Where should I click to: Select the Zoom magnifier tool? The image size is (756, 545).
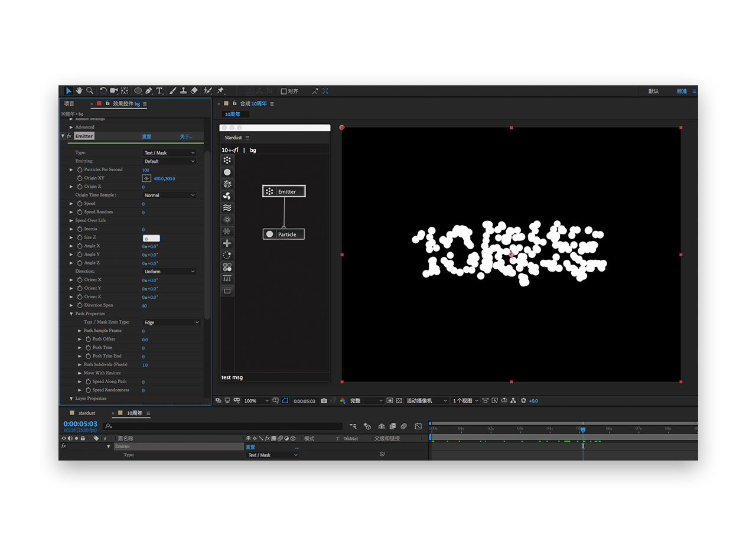[90, 91]
